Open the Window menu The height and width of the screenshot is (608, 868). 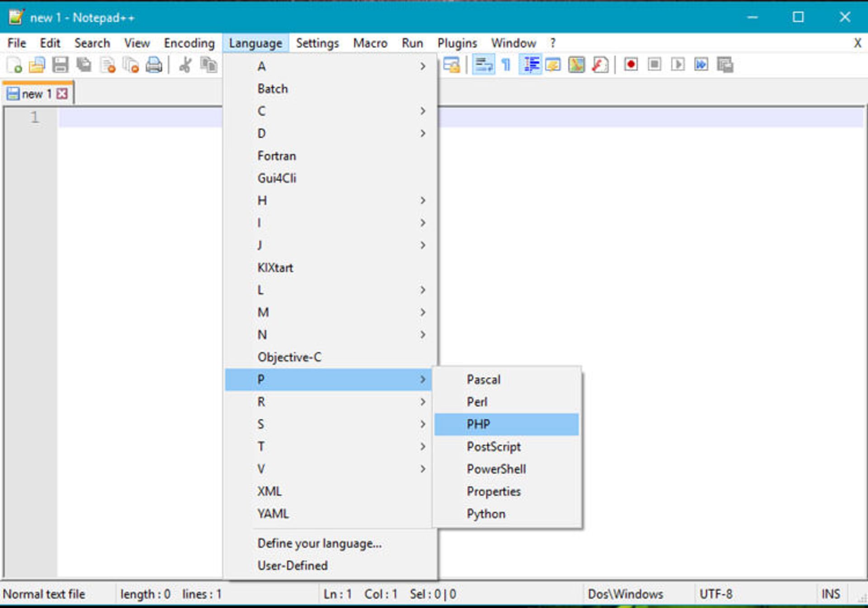[514, 43]
